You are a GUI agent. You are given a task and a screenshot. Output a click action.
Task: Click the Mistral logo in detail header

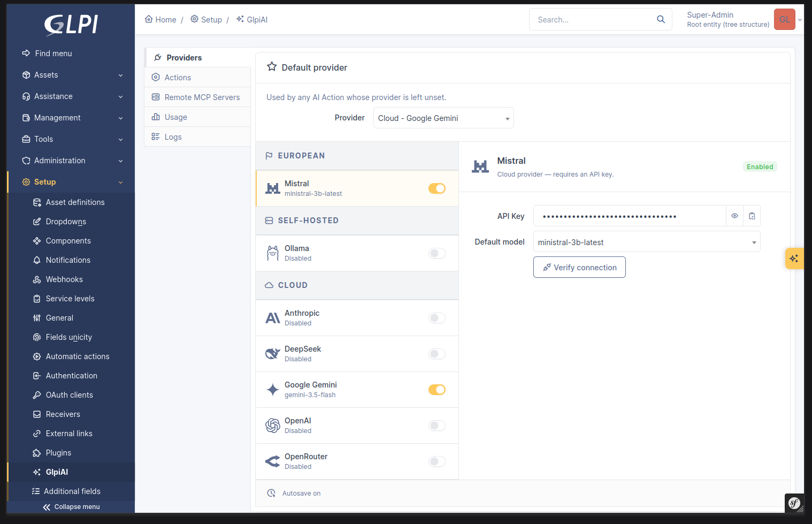point(480,166)
